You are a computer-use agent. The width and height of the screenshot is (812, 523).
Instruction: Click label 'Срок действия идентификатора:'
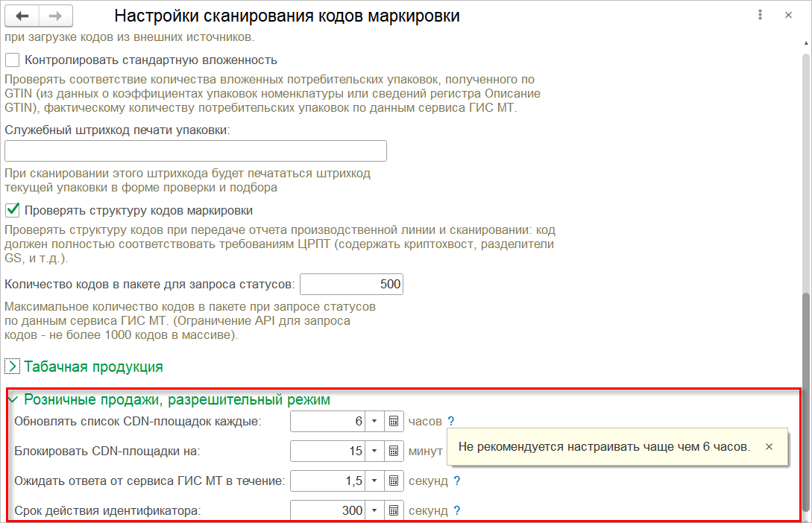(107, 510)
